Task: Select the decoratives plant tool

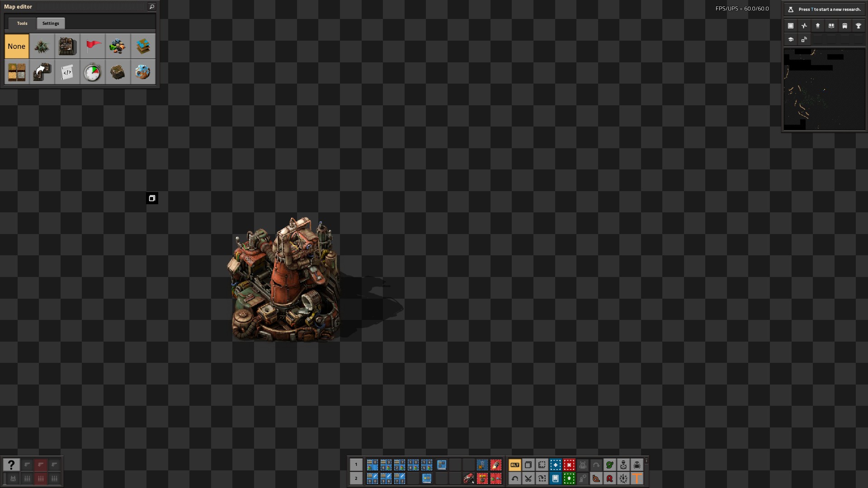Action: [42, 46]
